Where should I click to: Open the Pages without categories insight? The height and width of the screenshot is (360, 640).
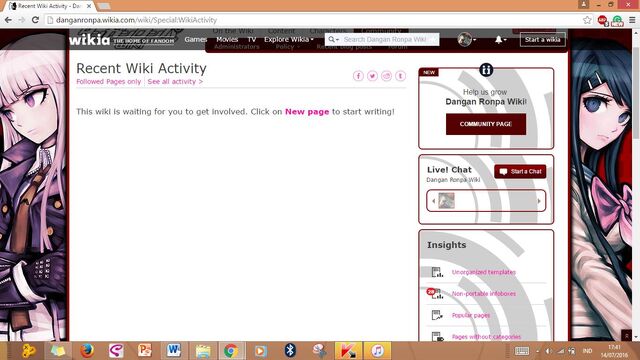coord(486,337)
